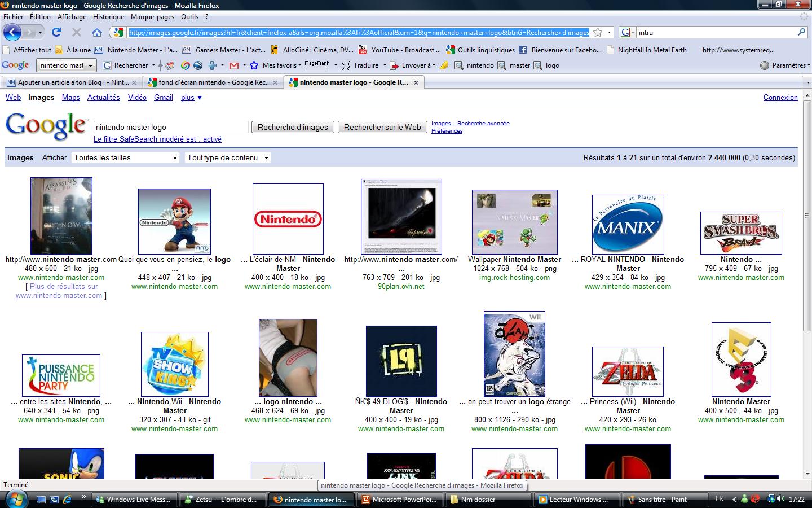Viewport: 812px width, 508px height.
Task: Find the word 'nintendo' via the toolbar button
Action: coord(475,65)
